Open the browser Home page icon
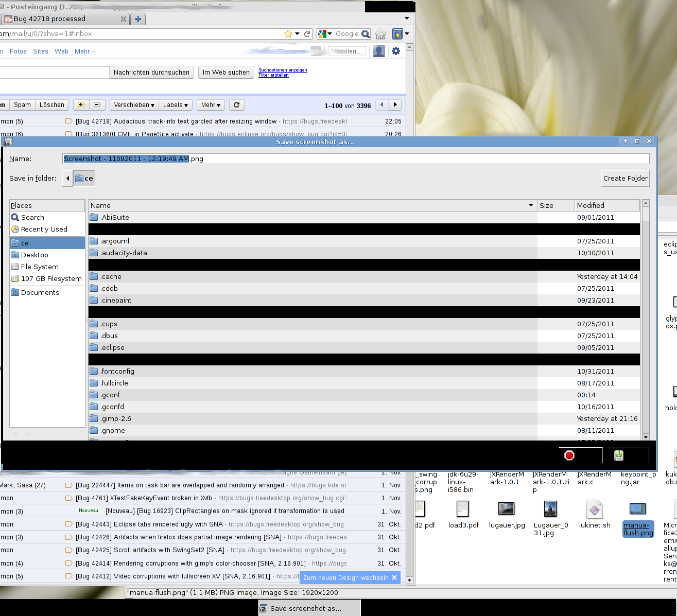This screenshot has height=616, width=677. point(380,34)
